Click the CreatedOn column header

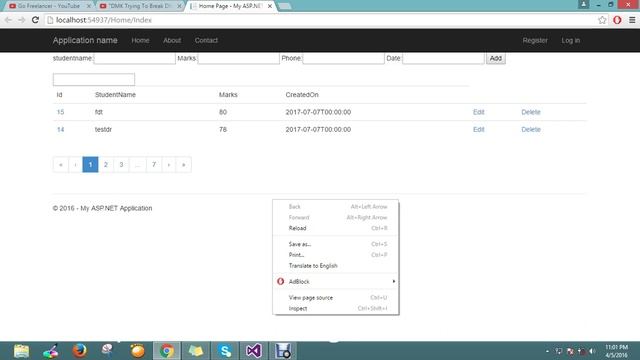(302, 95)
